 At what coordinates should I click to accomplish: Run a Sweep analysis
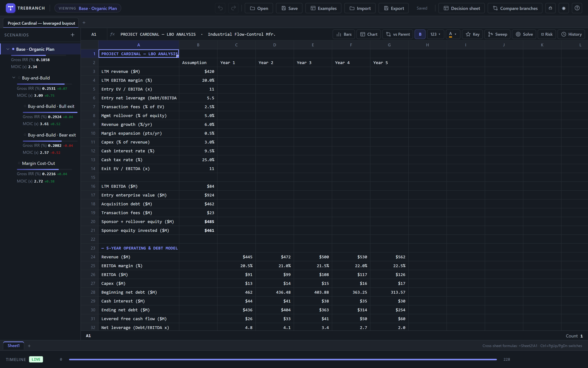pyautogui.click(x=498, y=34)
